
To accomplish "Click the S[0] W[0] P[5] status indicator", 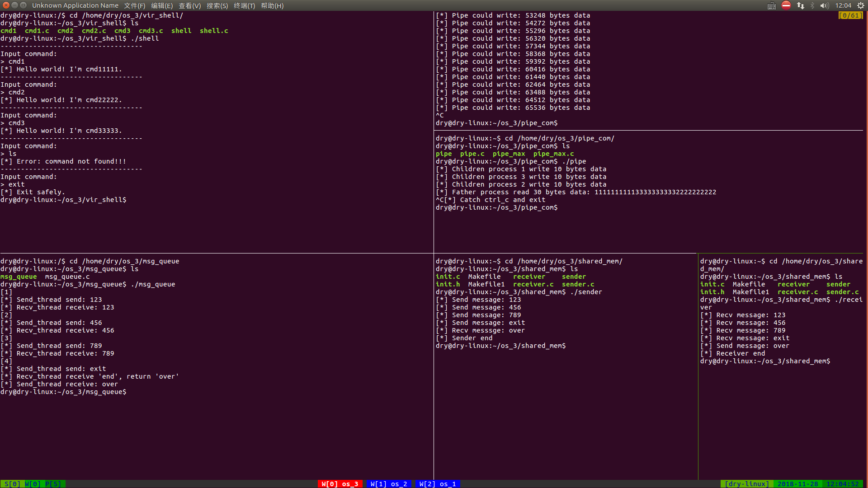I will point(33,484).
